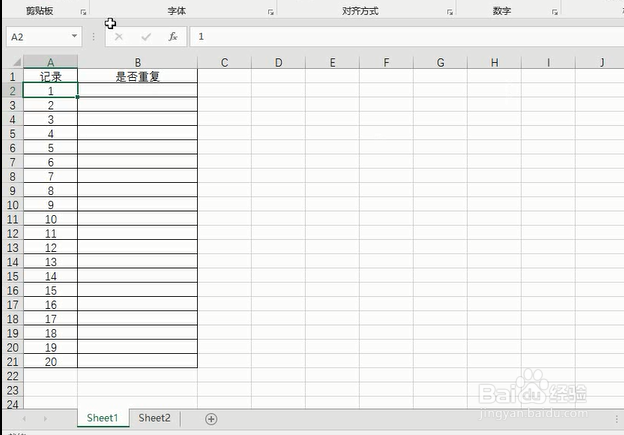
Task: Select column A header
Action: (51, 62)
